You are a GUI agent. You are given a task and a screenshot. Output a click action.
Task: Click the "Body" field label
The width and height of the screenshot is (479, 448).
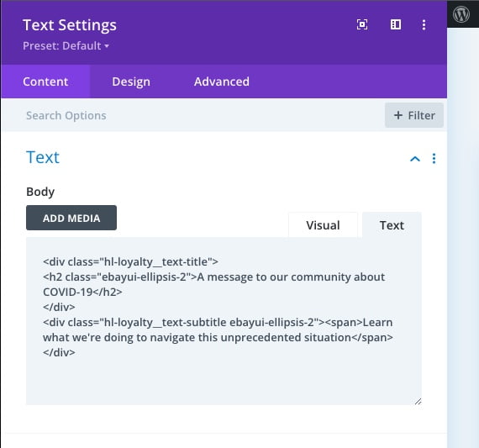tap(40, 192)
